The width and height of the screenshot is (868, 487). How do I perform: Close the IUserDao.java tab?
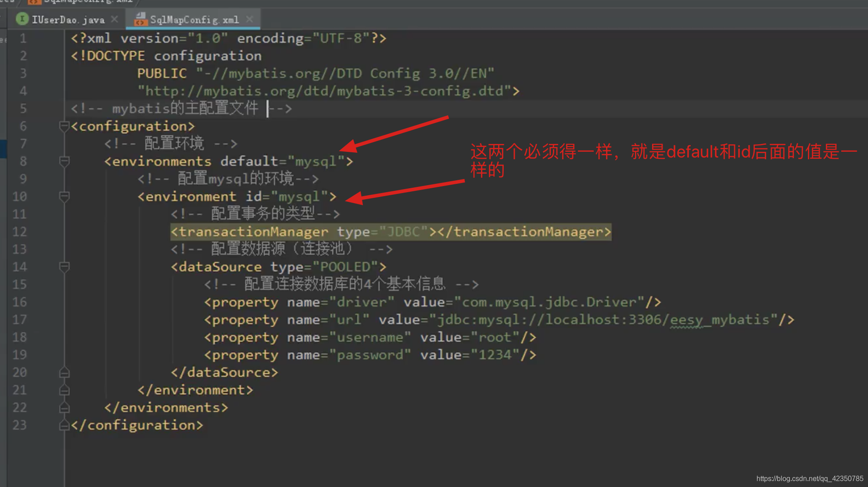[115, 19]
